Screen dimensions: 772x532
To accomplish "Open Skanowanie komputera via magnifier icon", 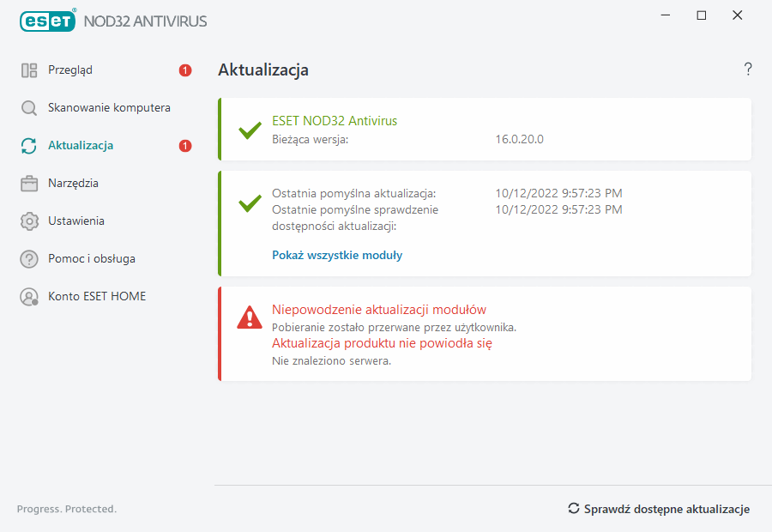I will click(x=29, y=107).
